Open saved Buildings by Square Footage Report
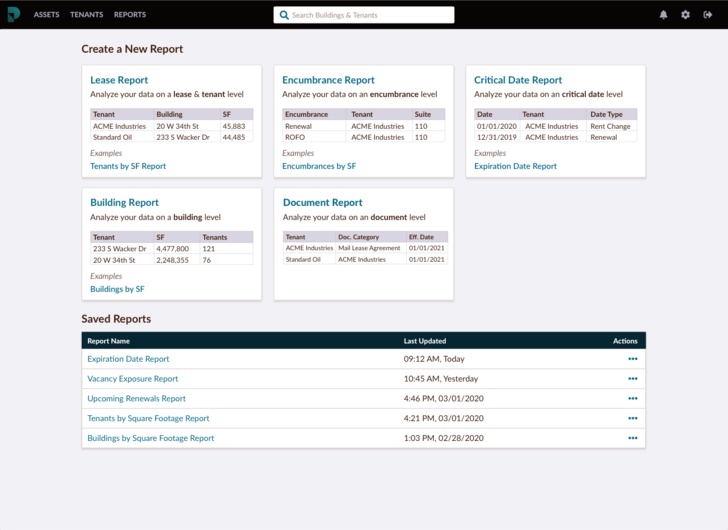This screenshot has width=728, height=530. pyautogui.click(x=150, y=438)
